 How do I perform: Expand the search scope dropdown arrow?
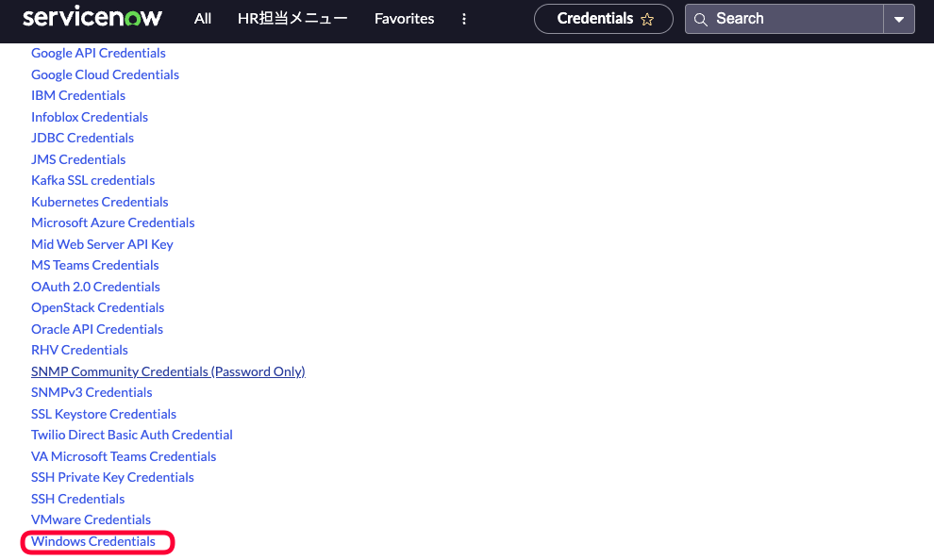(899, 19)
